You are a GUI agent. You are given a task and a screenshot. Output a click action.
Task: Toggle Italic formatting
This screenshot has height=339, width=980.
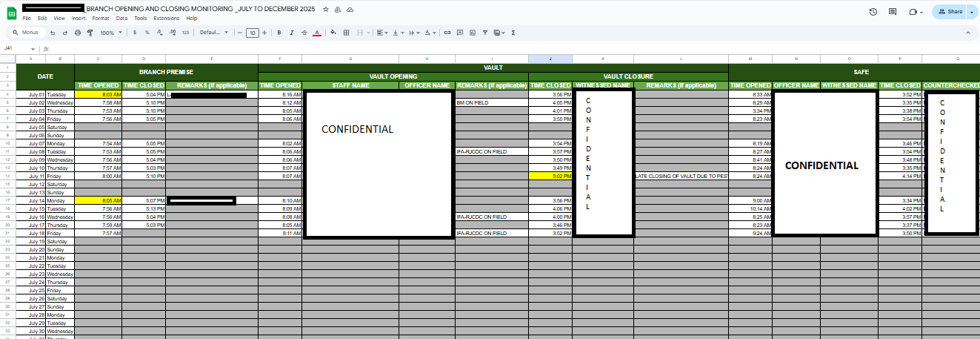click(x=291, y=33)
